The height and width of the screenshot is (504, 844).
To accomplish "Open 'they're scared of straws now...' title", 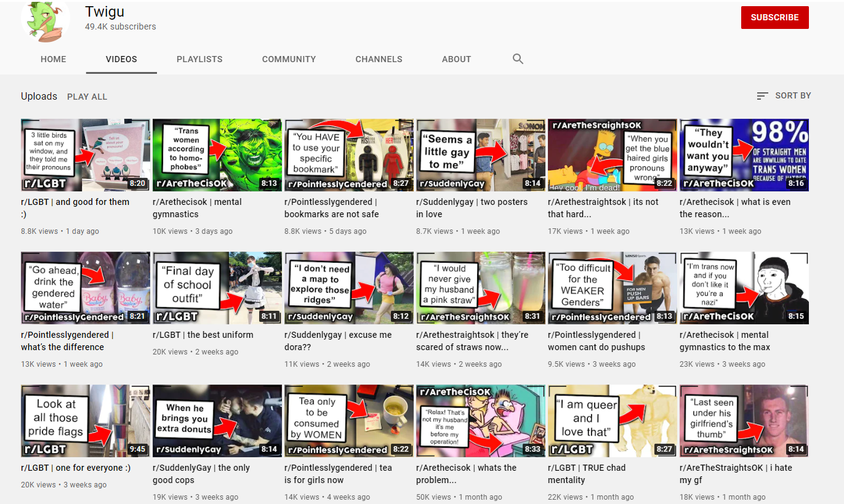I will [x=472, y=341].
